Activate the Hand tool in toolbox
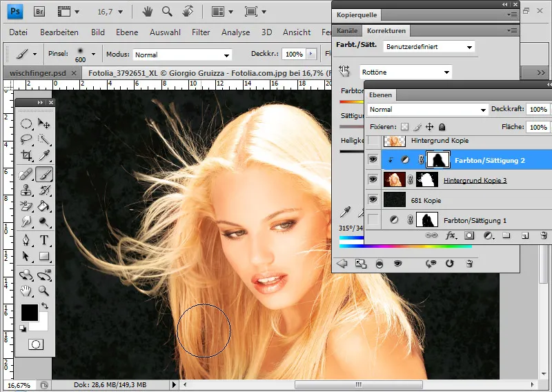Viewport: 552px width, 392px height. coord(26,291)
